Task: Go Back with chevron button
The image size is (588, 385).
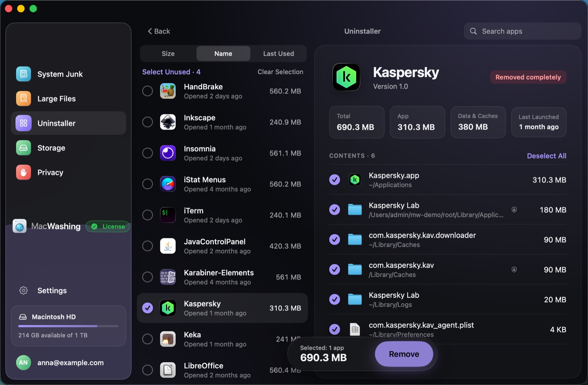Action: tap(159, 31)
